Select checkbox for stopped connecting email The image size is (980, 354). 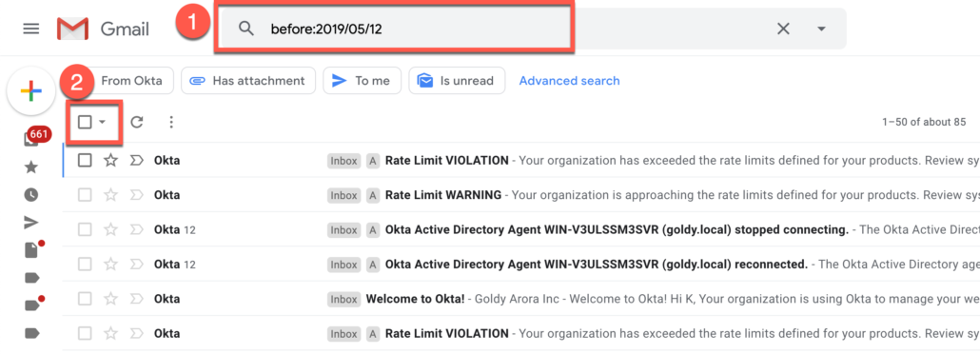tap(85, 229)
